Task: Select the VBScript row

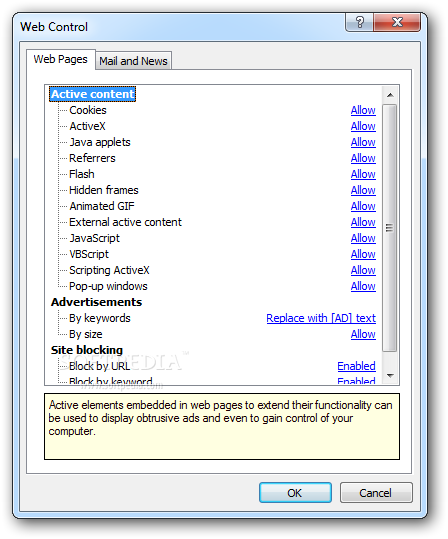Action: pyautogui.click(x=89, y=254)
